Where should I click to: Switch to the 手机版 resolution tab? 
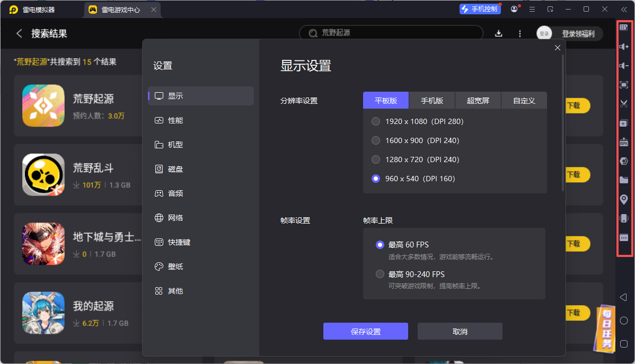click(x=432, y=100)
